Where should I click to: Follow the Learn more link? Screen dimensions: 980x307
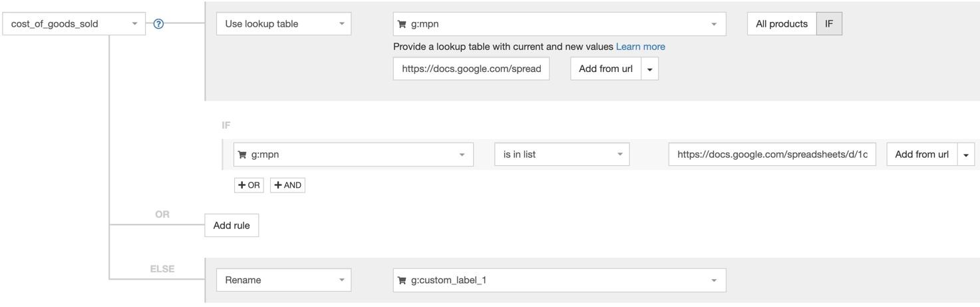pyautogui.click(x=641, y=47)
